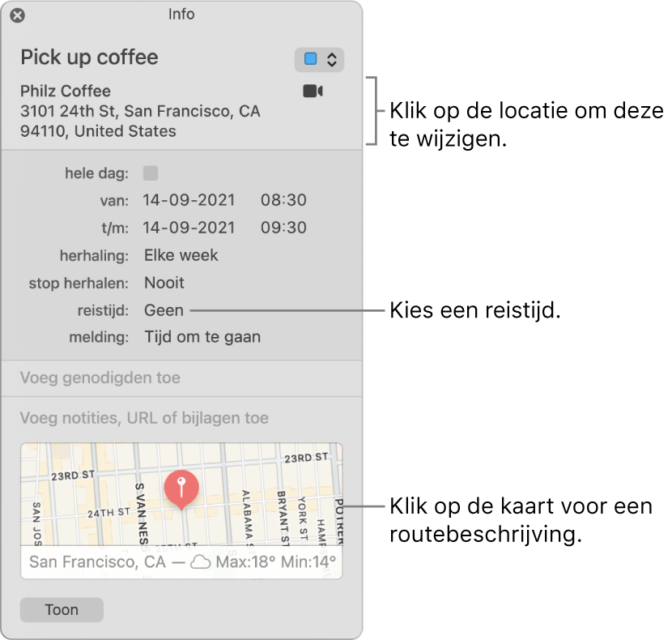This screenshot has width=672, height=640.
Task: Click the red location pin on the map
Action: (181, 487)
